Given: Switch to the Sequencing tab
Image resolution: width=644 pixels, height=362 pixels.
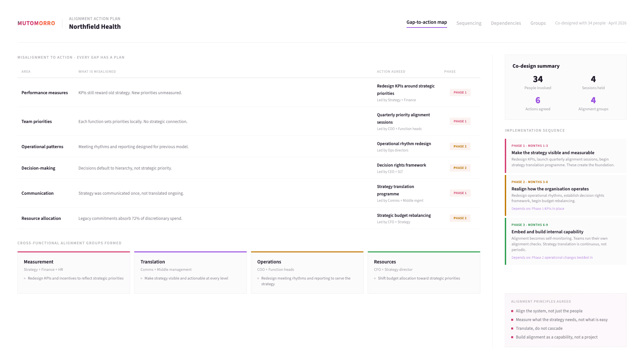Looking at the screenshot, I should [469, 23].
